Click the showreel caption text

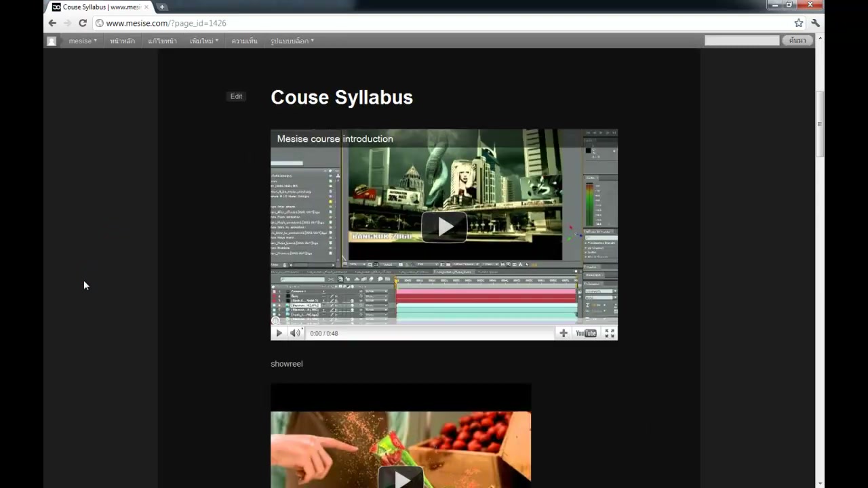pyautogui.click(x=287, y=364)
